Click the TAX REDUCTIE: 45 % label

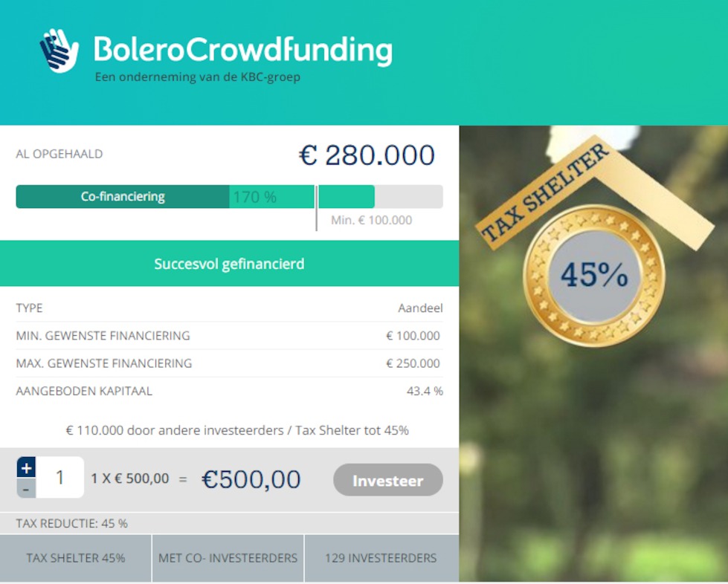pyautogui.click(x=72, y=524)
